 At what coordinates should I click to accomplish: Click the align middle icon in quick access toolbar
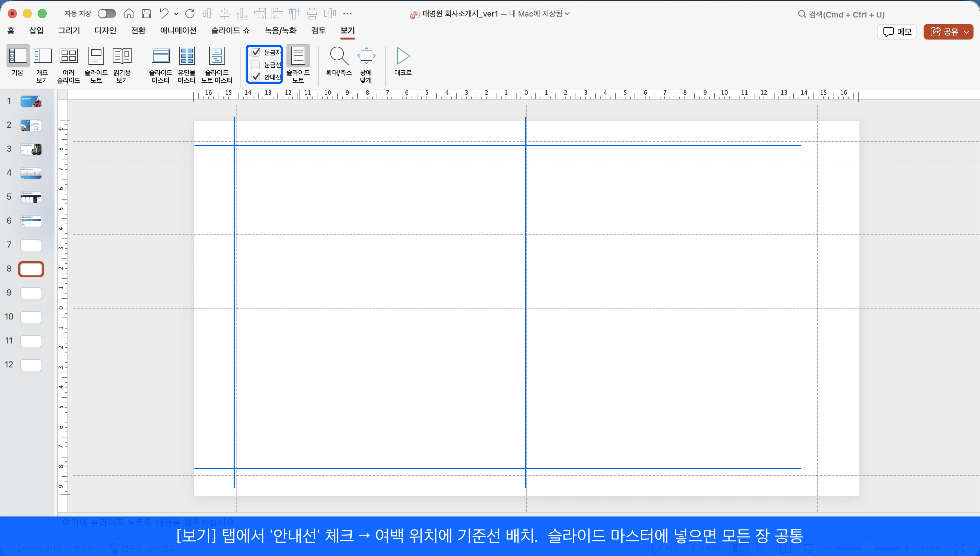click(x=207, y=14)
